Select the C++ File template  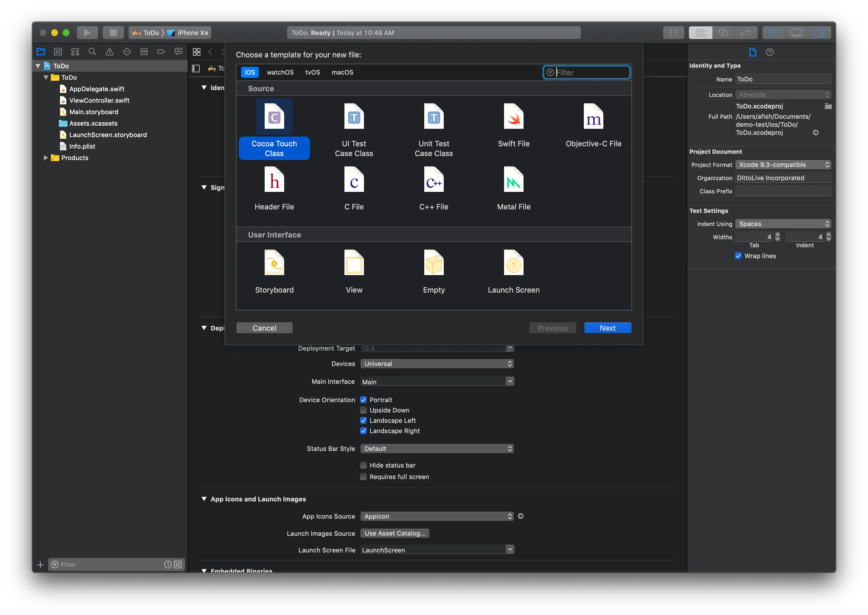coord(434,188)
